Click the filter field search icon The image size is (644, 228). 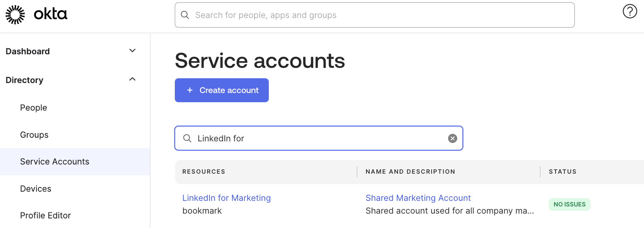187,138
